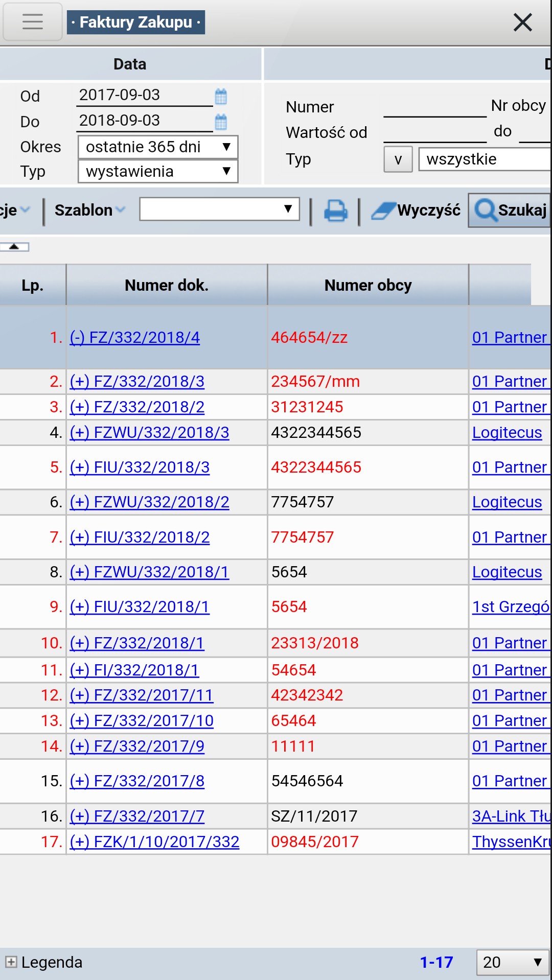Open the hamburger menu

pos(32,21)
